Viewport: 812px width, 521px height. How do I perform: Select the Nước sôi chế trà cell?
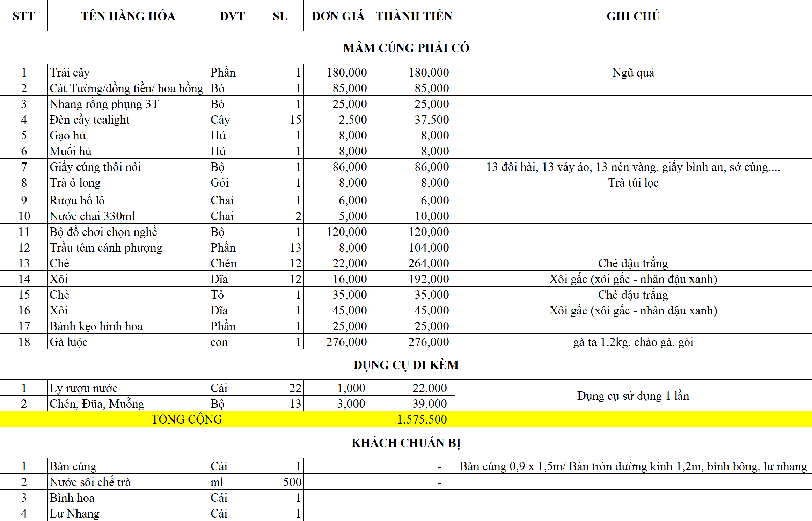pos(128,482)
